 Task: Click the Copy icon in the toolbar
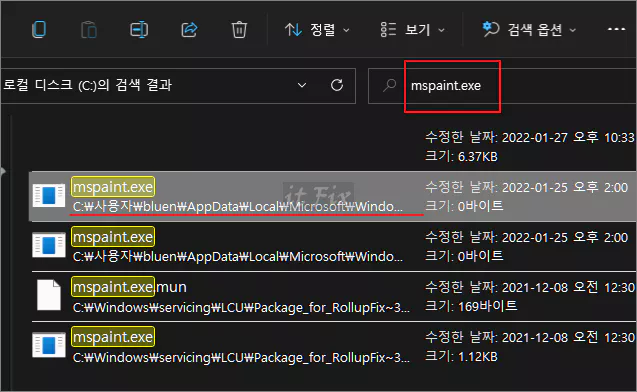tap(39, 30)
